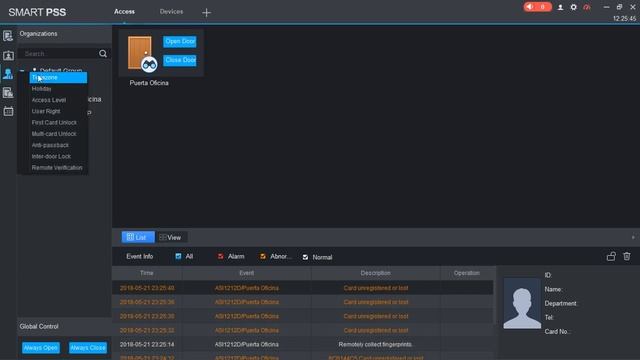Click the Open Door button
640x360 pixels.
click(180, 41)
